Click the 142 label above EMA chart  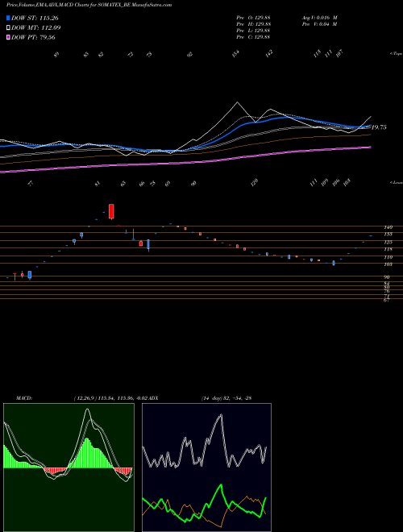[269, 54]
